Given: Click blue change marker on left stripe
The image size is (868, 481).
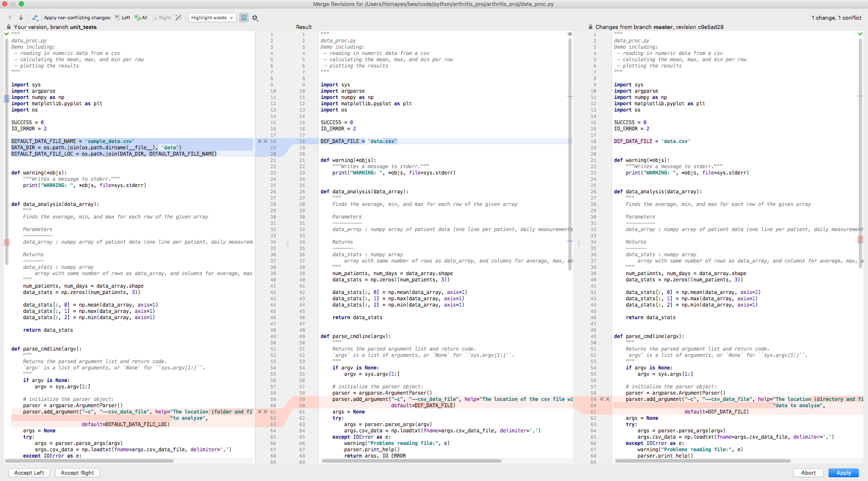Looking at the screenshot, I should tap(6, 99).
